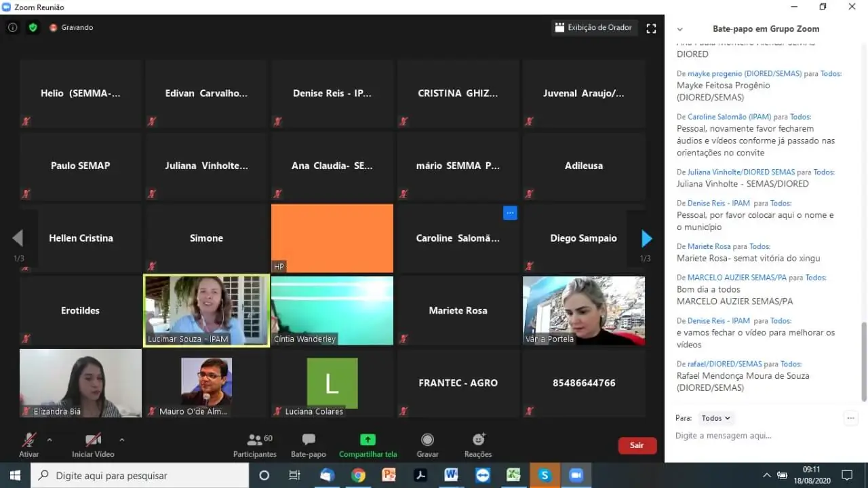The height and width of the screenshot is (488, 868).
Task: Turn on camera with Iniciar Vídeo
Action: pos(93,440)
